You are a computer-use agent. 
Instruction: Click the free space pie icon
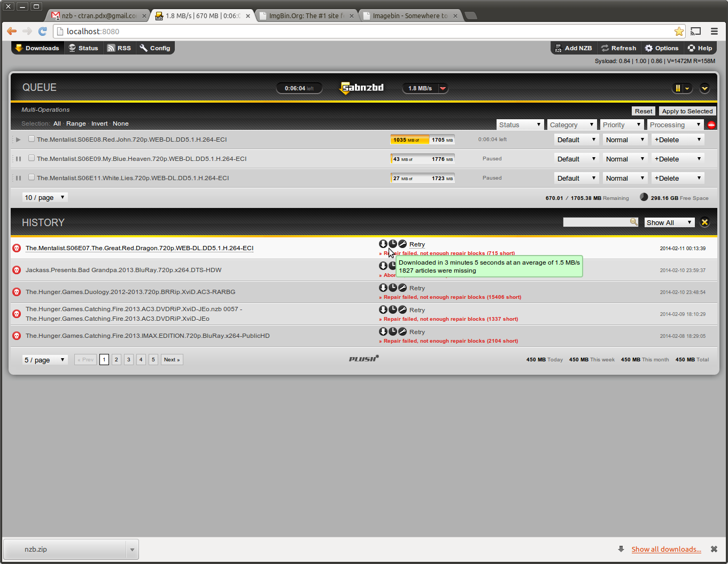(x=644, y=197)
